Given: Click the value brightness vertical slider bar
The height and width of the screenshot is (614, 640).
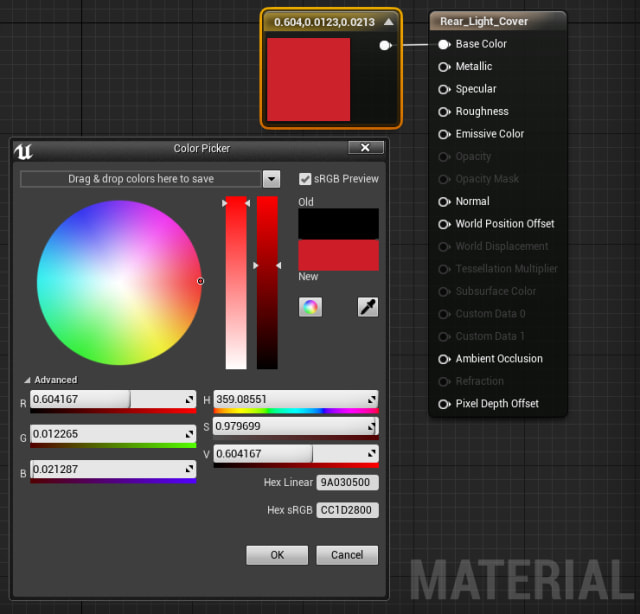Looking at the screenshot, I should (267, 283).
